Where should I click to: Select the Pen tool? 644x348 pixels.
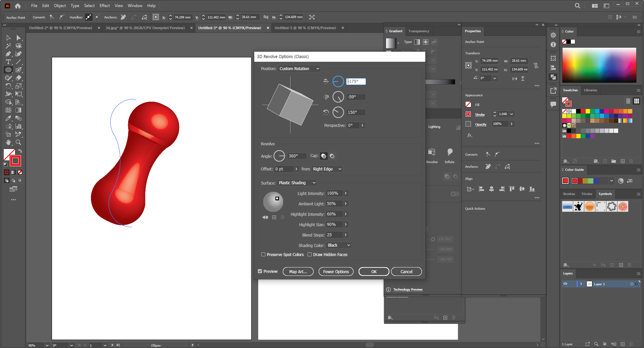point(8,54)
